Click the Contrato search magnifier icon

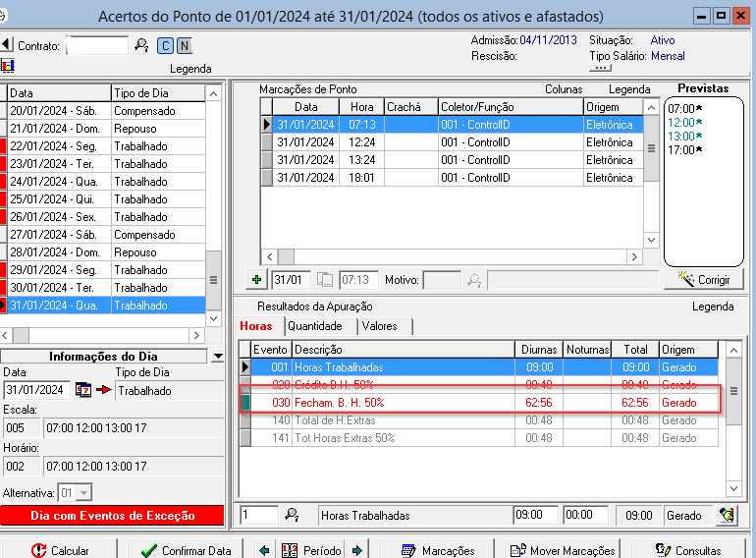coord(141,45)
